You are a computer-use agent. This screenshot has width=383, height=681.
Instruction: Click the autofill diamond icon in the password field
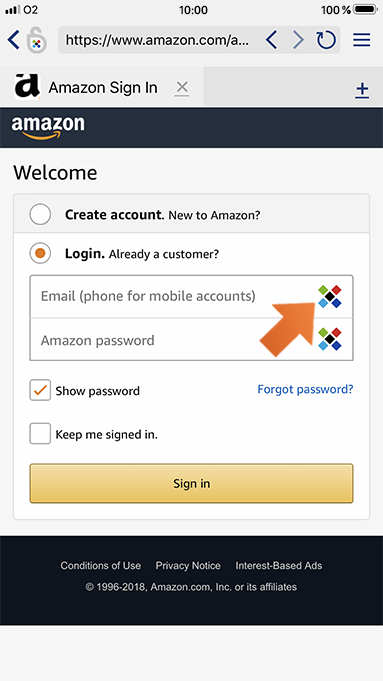point(330,339)
